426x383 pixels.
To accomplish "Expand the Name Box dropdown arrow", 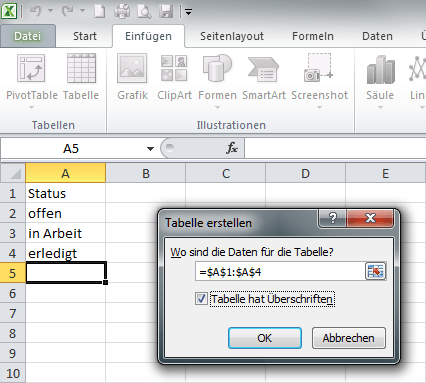I will click(150, 149).
